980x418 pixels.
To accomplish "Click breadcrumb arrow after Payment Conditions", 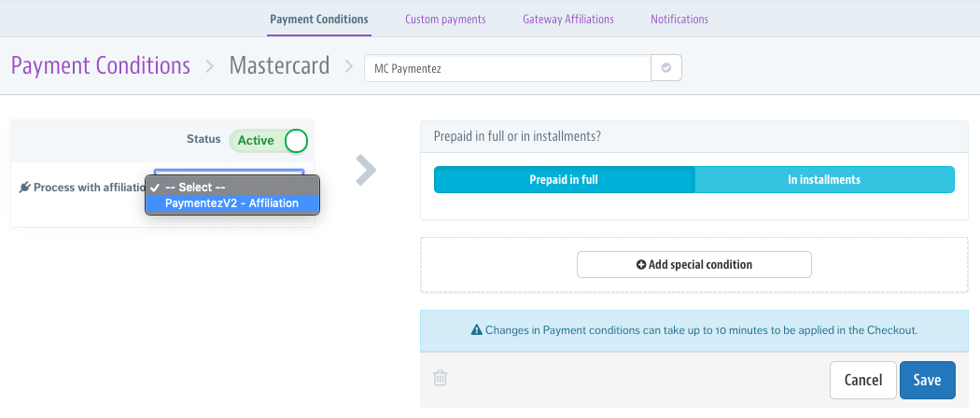I will coord(210,65).
